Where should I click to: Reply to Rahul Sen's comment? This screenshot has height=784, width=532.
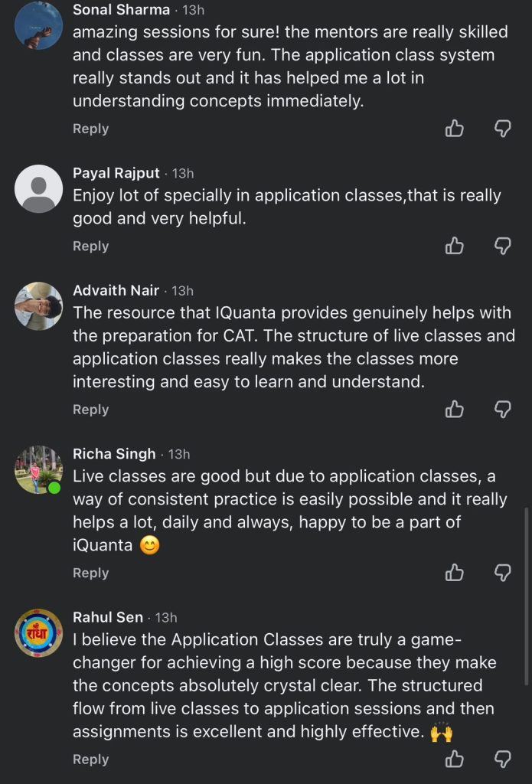click(x=90, y=759)
